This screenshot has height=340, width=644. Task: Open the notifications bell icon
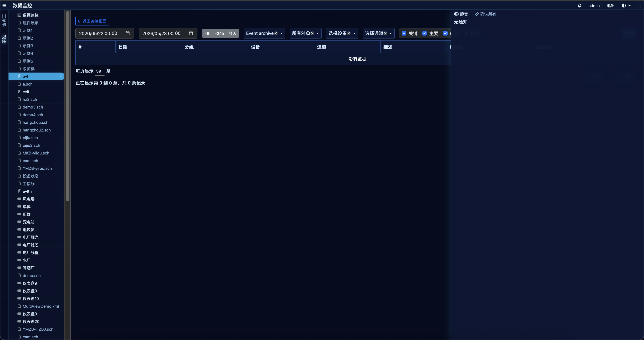pyautogui.click(x=579, y=6)
